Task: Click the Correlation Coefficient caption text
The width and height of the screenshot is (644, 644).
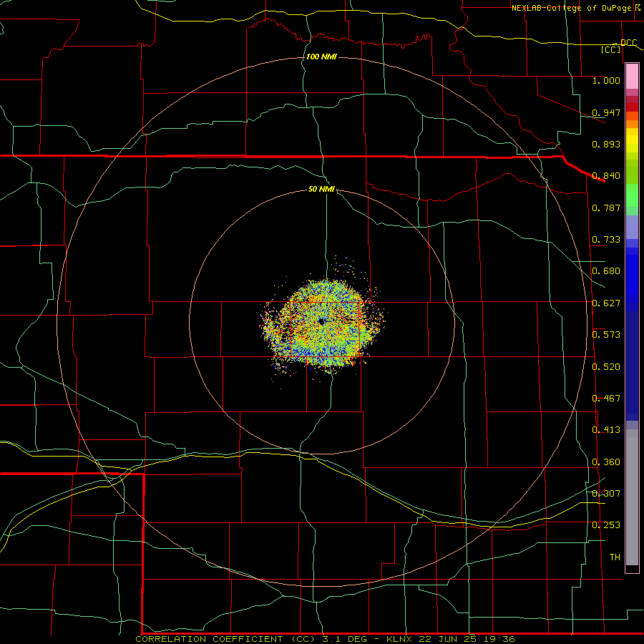Action: [325, 639]
